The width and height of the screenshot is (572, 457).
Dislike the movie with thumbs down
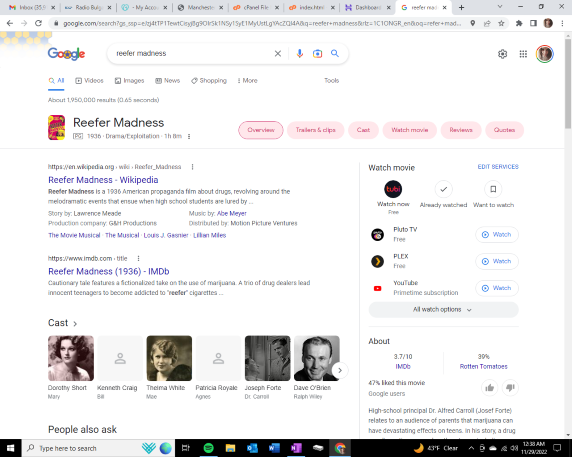coord(510,388)
